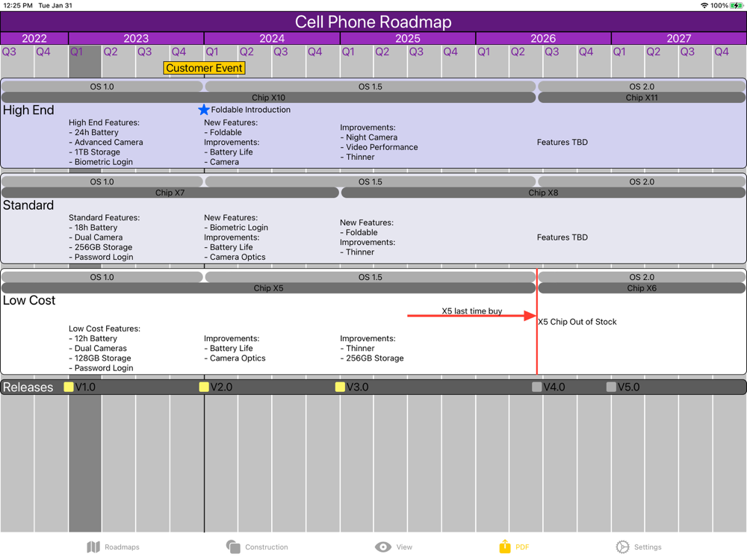Select the 2022 year header
Viewport: 747px width, 560px height.
coord(34,38)
